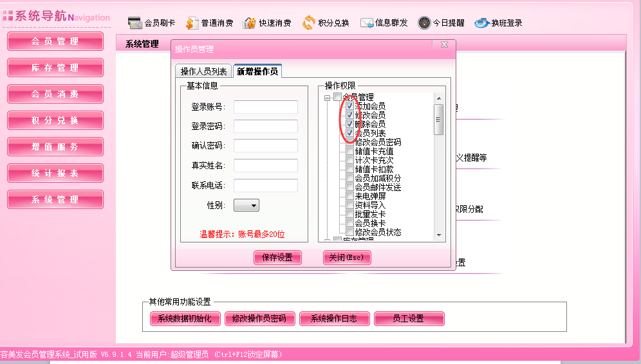Check 会员邮件发送 permission
Image resolution: width=641 pixels, height=364 pixels.
point(350,187)
